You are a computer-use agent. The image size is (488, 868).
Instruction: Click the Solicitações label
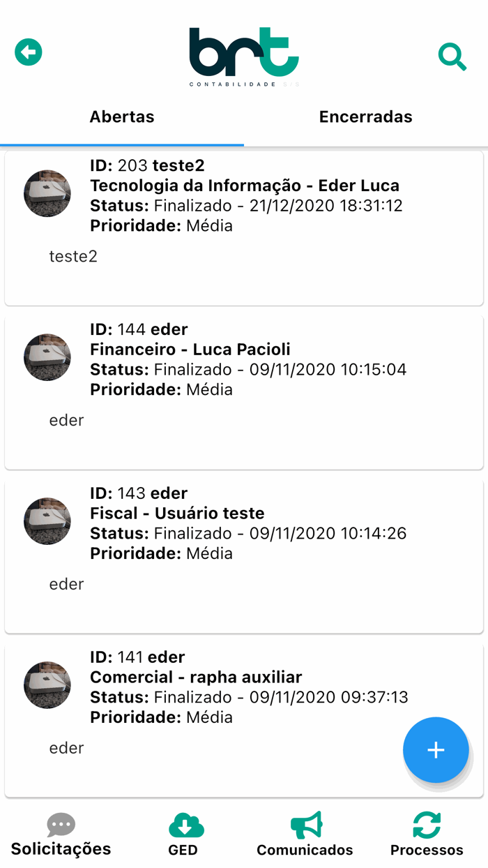[x=61, y=849]
